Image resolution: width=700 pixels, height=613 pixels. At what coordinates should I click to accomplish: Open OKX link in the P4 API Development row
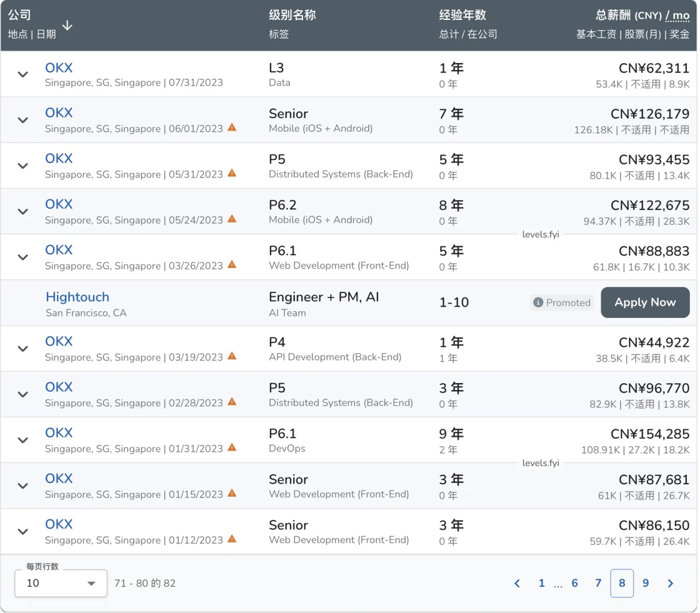[x=59, y=342]
